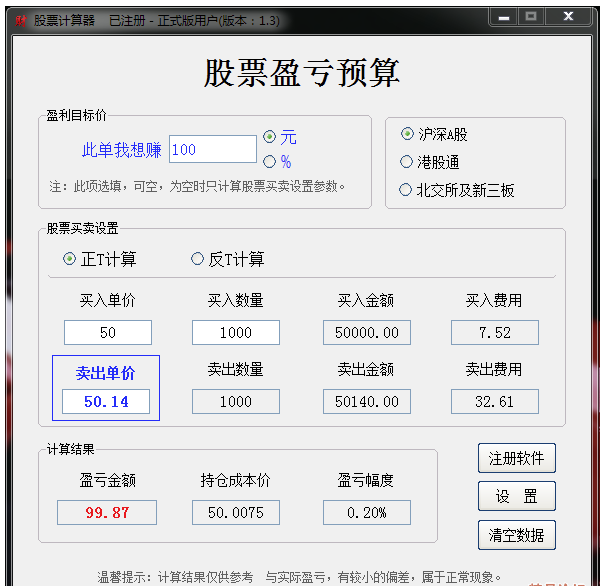
Task: Click the 买入费用 field showing 7.52
Action: pos(495,333)
